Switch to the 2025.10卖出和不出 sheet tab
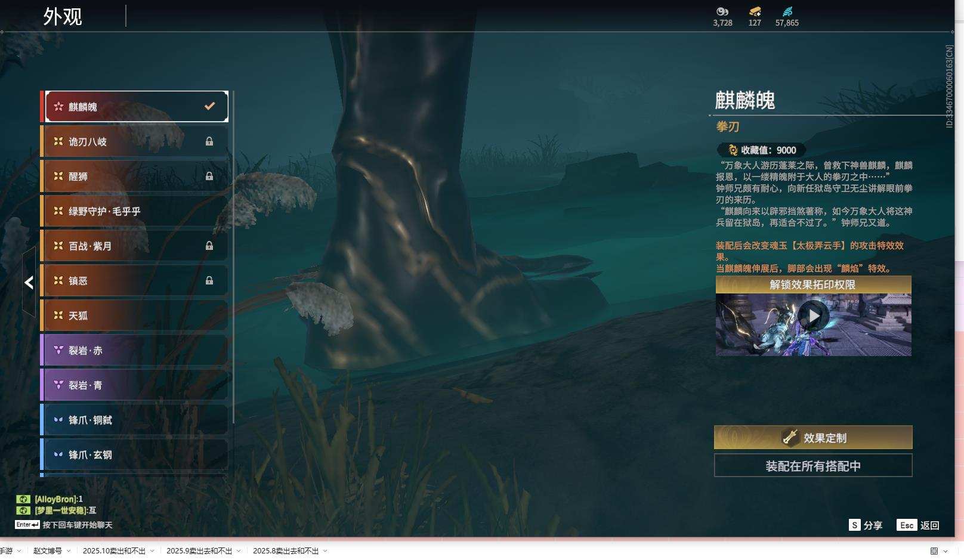This screenshot has height=560, width=964. coord(114,551)
